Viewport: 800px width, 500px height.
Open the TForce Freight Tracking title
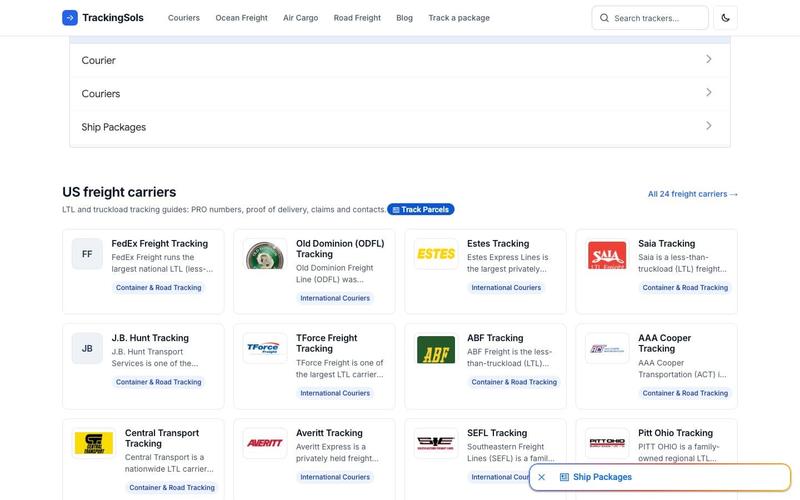(x=327, y=343)
